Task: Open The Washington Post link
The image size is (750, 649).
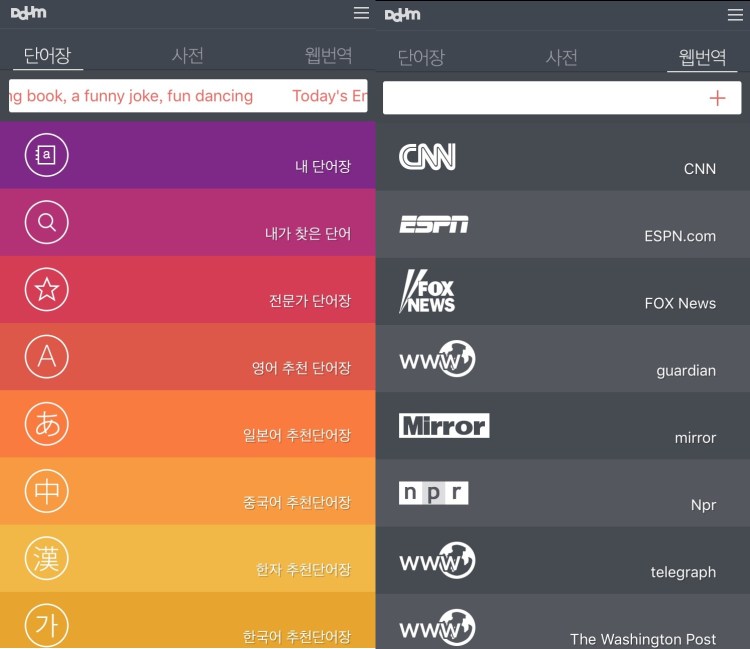Action: click(642, 638)
